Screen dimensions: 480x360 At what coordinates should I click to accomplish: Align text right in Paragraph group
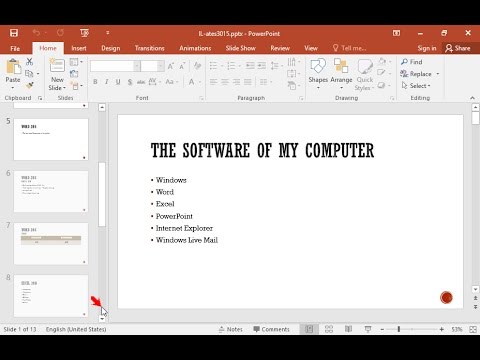[x=236, y=82]
